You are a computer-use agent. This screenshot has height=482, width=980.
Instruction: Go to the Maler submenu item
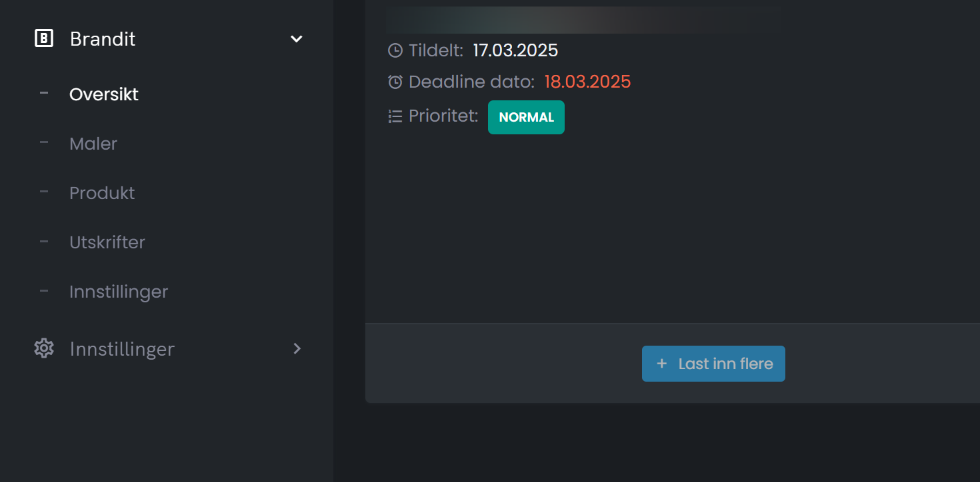93,144
